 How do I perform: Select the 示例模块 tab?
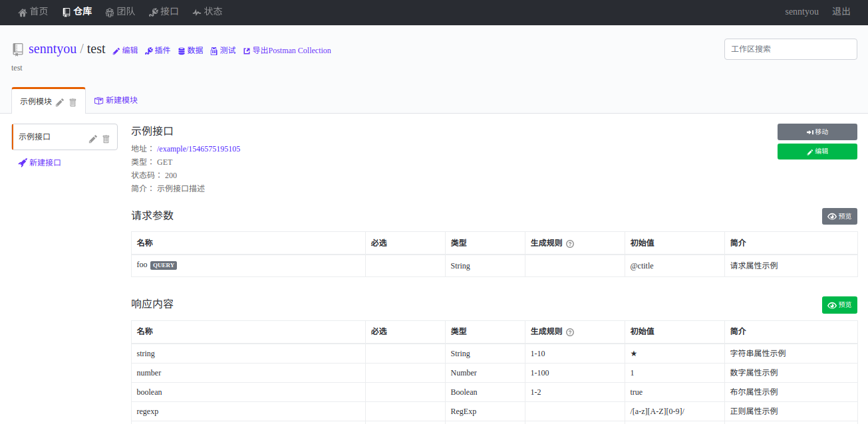click(x=36, y=102)
